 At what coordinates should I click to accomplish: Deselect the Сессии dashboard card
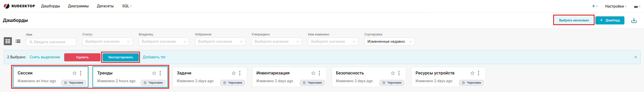click(x=51, y=77)
